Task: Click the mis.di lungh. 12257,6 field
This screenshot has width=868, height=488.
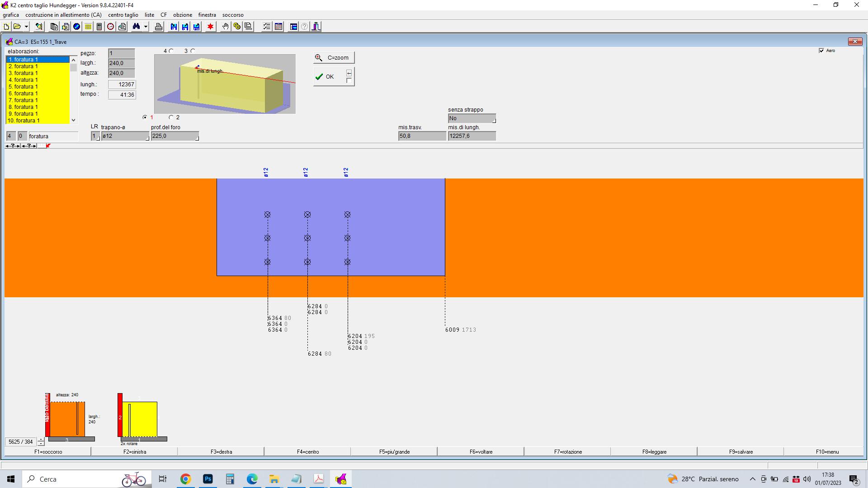Action: coord(472,136)
